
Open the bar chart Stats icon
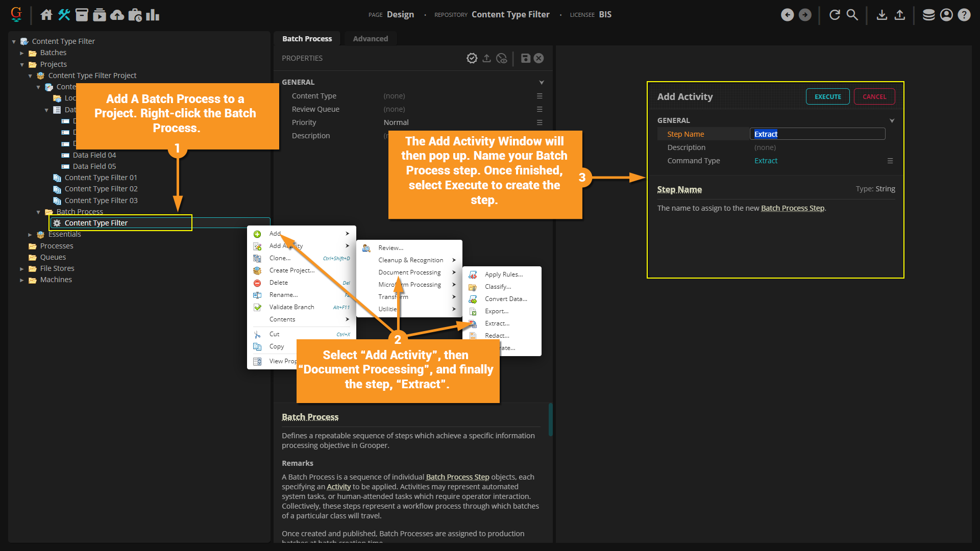(153, 15)
